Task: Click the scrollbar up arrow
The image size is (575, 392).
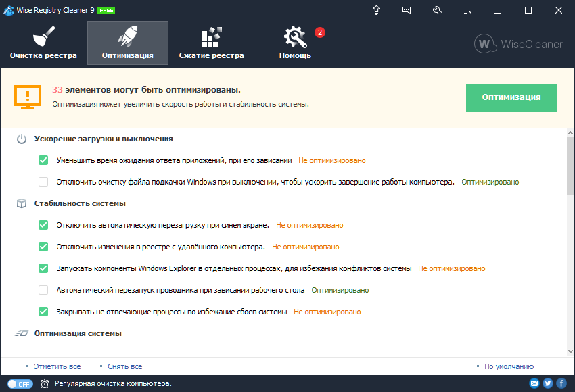Action: (570, 133)
